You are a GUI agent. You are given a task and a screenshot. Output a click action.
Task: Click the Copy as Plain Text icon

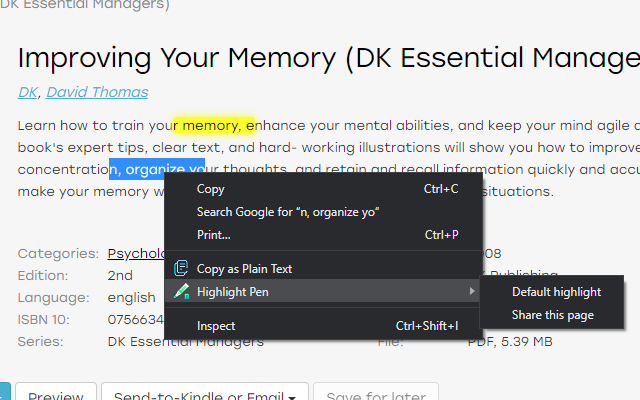click(x=181, y=268)
